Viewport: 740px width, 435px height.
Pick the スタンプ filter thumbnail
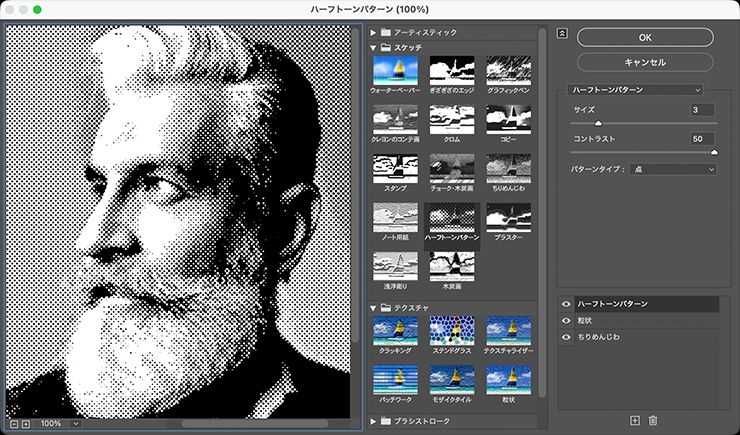[394, 169]
